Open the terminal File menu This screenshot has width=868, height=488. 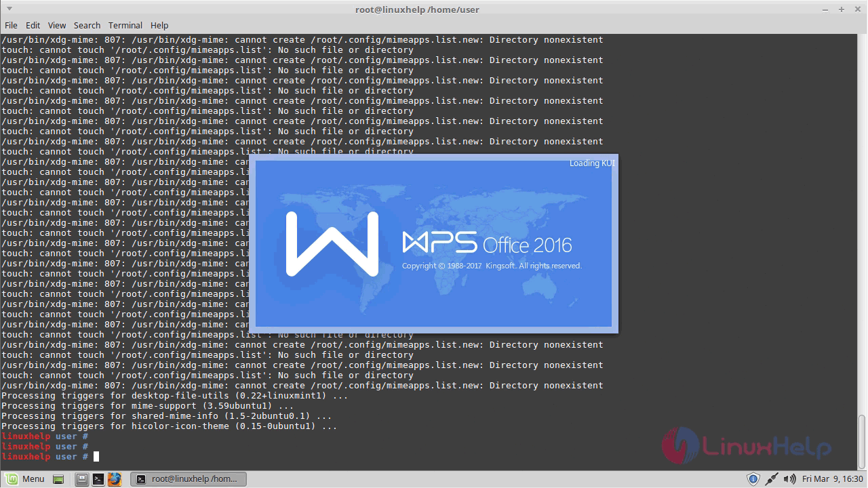[x=11, y=25]
